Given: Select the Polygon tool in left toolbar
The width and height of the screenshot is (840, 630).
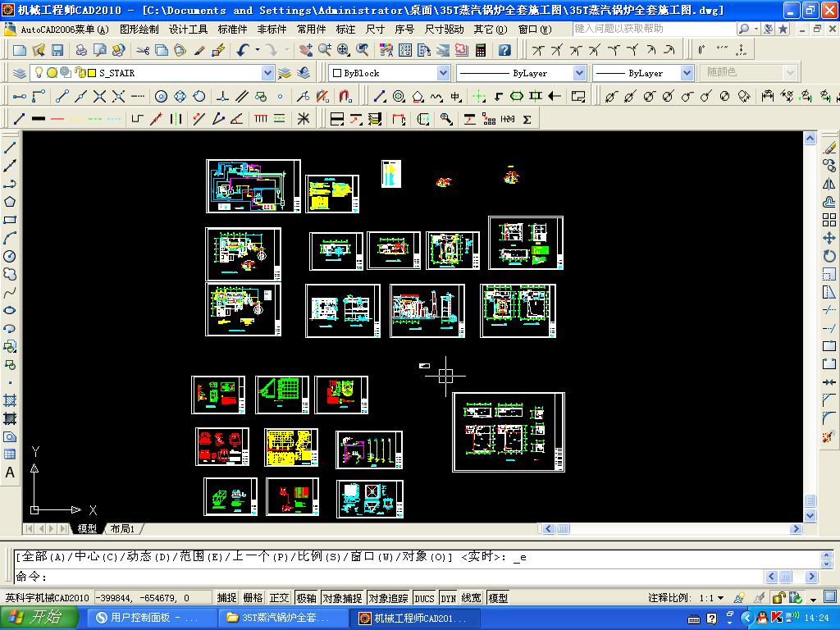Looking at the screenshot, I should click(x=10, y=202).
